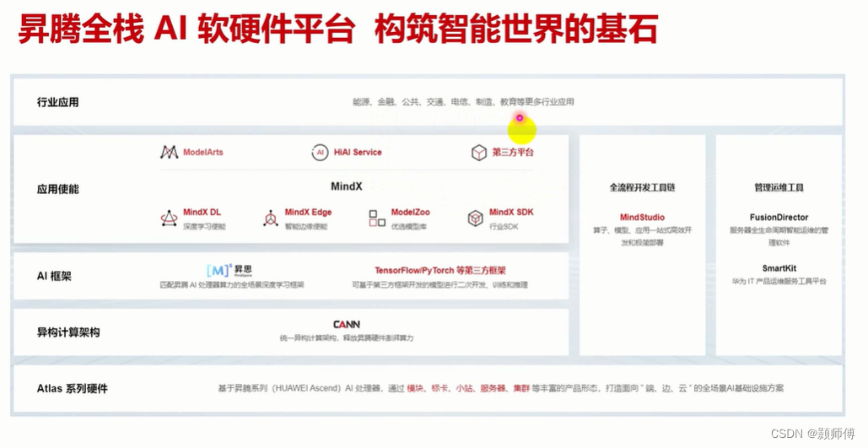Click the cube icon beside 第三方平台
868x448 pixels.
479,153
